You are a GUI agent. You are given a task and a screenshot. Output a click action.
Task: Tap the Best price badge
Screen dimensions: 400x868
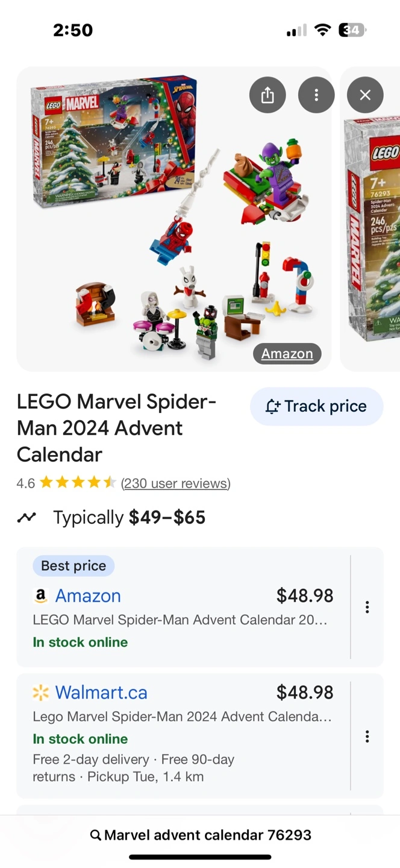pos(73,566)
